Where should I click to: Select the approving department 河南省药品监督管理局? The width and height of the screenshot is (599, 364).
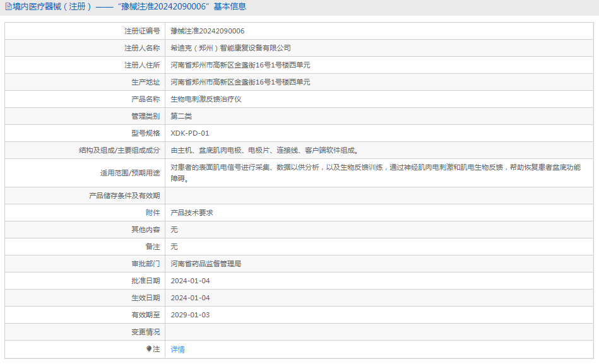click(206, 264)
